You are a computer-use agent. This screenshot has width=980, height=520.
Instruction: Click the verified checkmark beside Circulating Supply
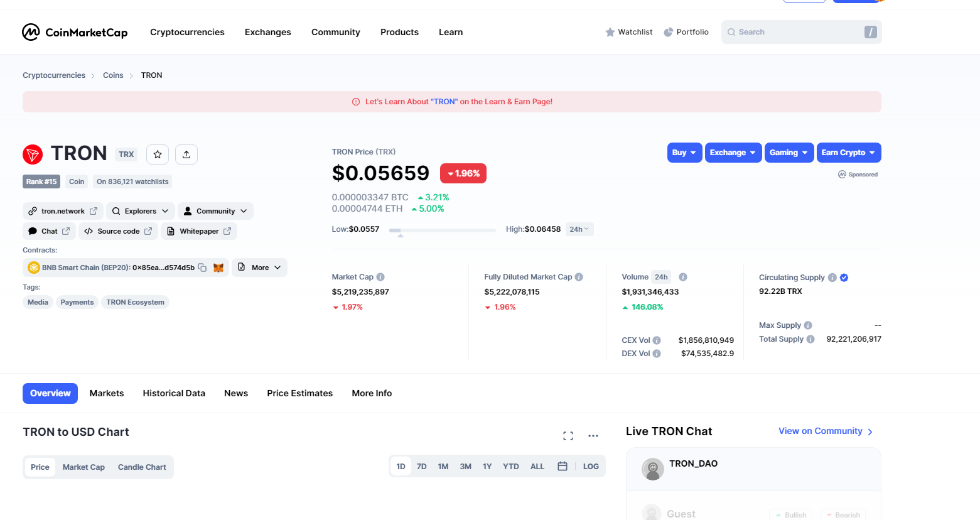click(x=844, y=278)
